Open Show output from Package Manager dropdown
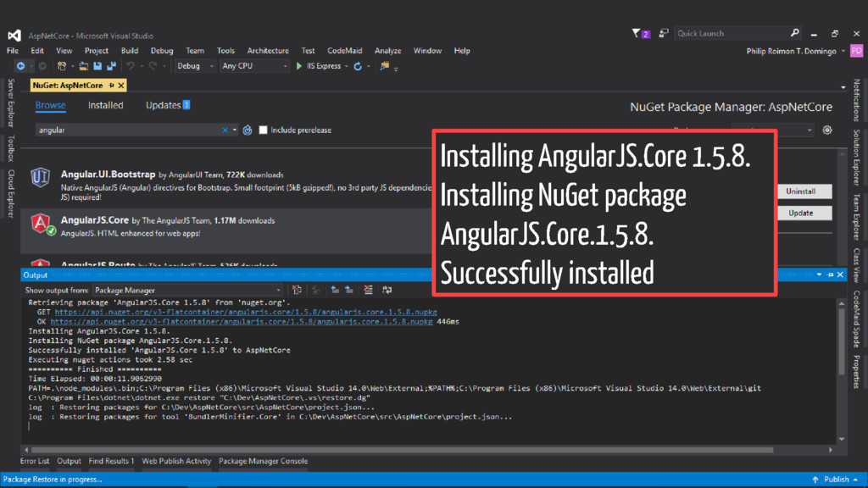The height and width of the screenshot is (488, 868). [x=187, y=290]
